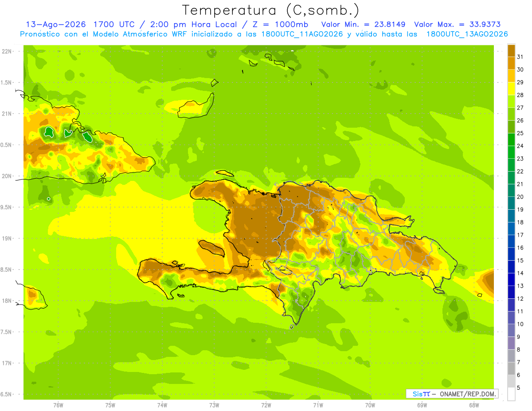
Task: Click colorbar label "5"
Action: [x=518, y=388]
